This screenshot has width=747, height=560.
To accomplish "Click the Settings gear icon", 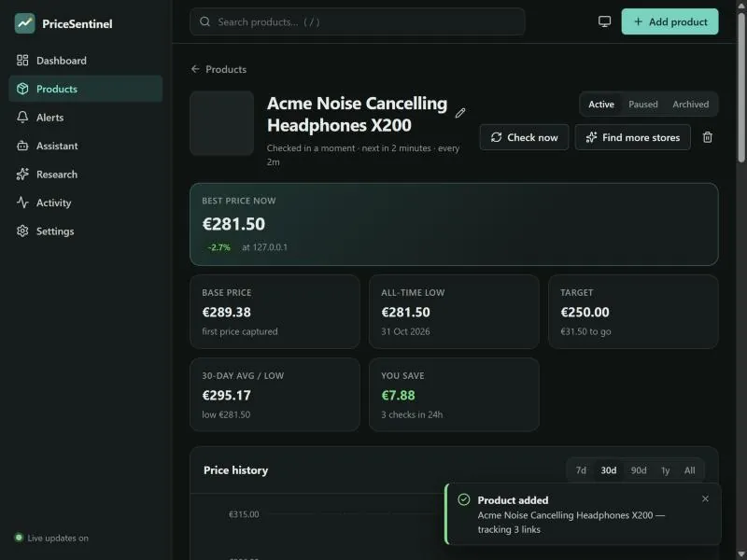I will coord(22,231).
